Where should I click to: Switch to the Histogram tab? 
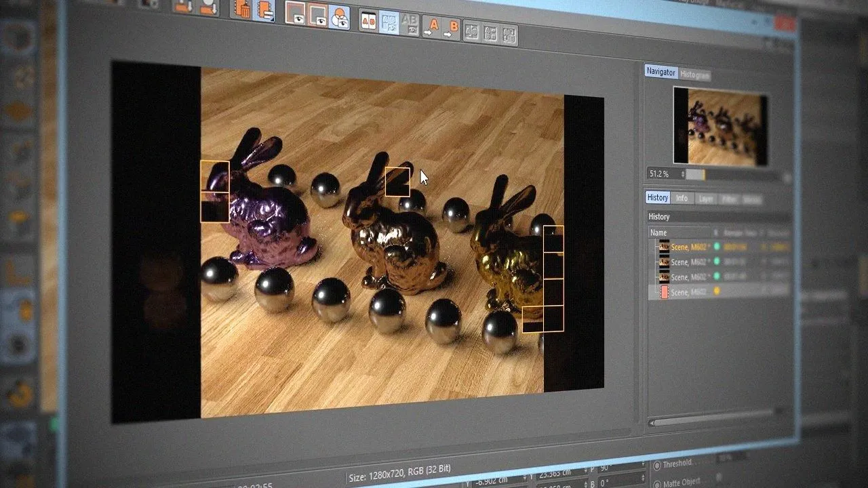tap(695, 75)
